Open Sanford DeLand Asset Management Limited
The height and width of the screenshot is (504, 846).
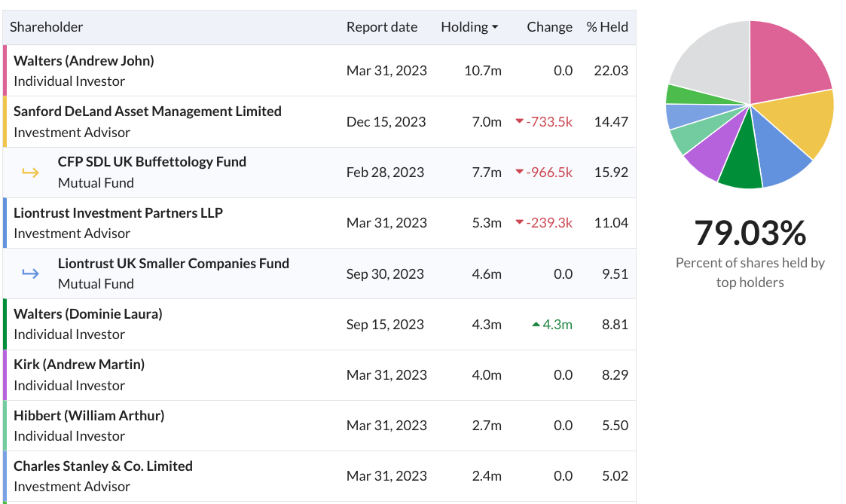pos(148,111)
